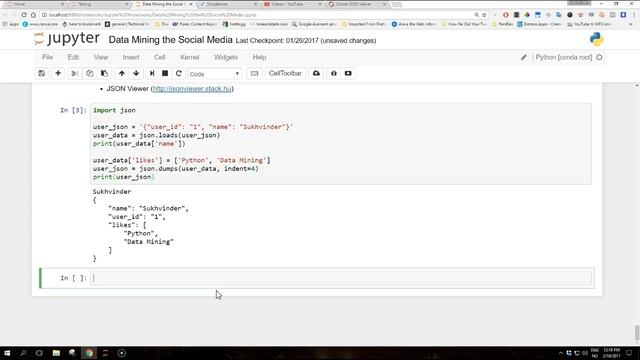Open the Widgets menu
Viewport: 640px width, 360px height.
(226, 57)
